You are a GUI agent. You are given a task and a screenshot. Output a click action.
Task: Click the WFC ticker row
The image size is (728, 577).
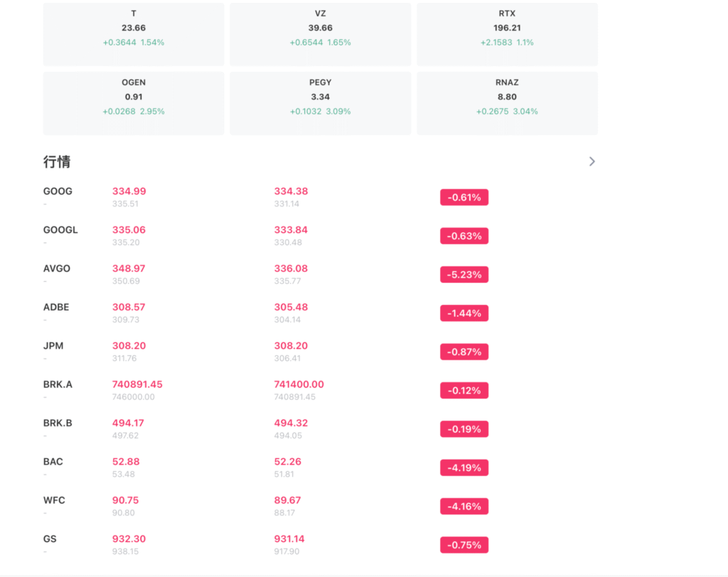54,500
